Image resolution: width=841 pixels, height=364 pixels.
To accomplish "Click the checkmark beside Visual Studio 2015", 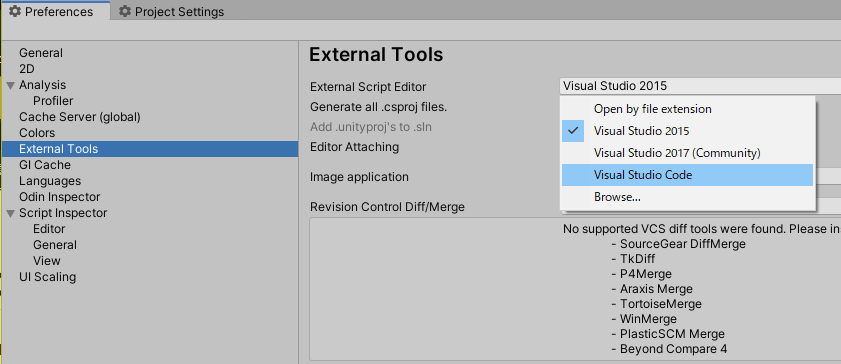I will pos(573,131).
